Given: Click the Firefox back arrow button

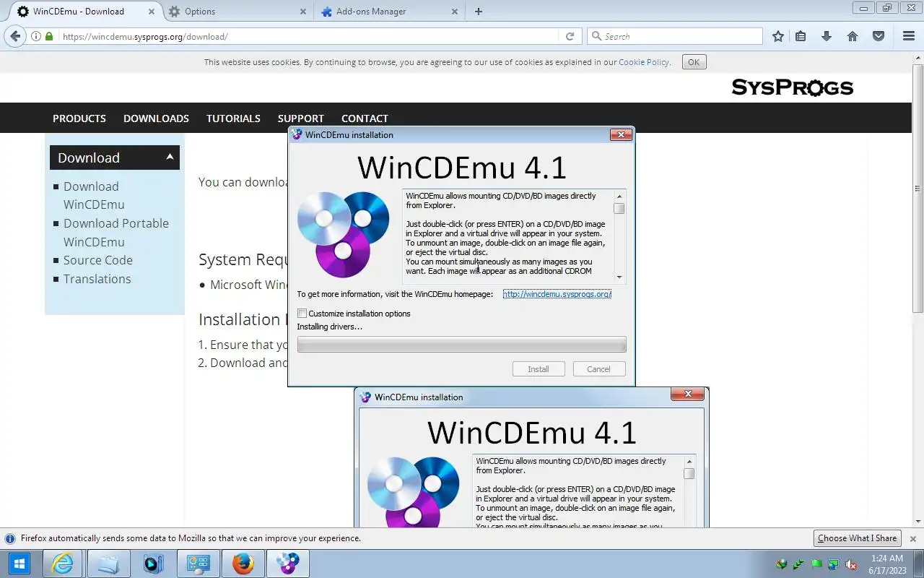Looking at the screenshot, I should pos(15,36).
